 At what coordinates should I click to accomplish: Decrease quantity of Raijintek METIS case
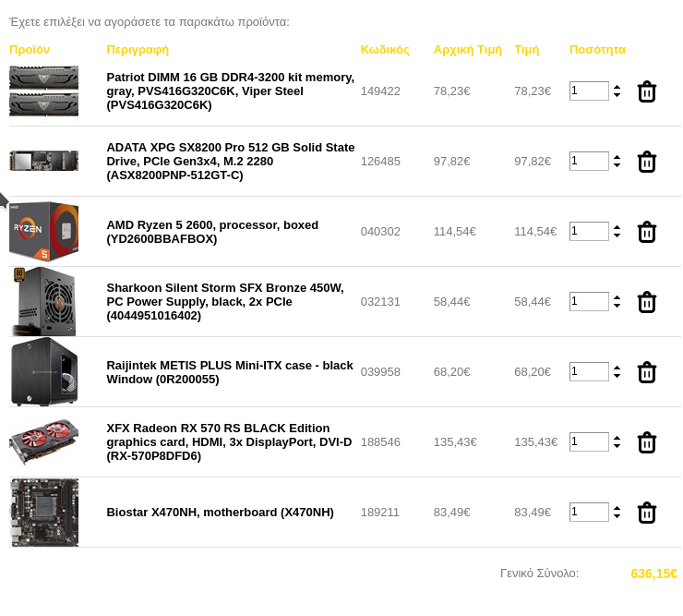click(x=617, y=375)
